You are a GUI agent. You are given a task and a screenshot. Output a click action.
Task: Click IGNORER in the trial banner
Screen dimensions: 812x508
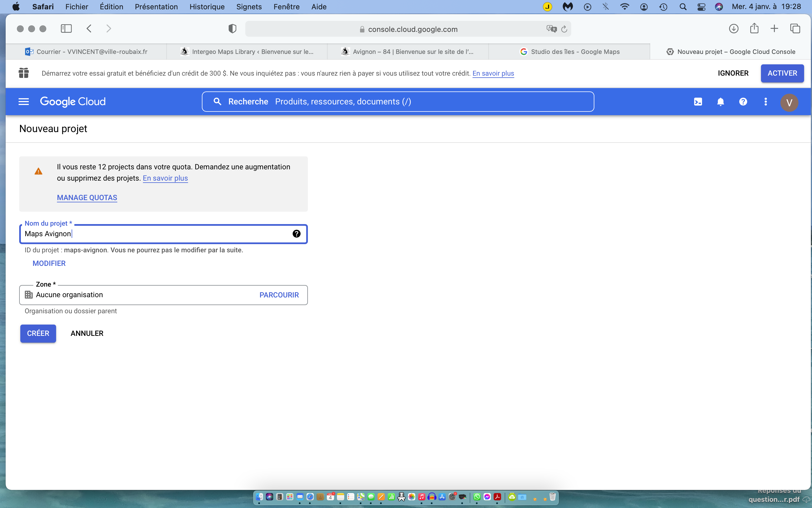733,73
